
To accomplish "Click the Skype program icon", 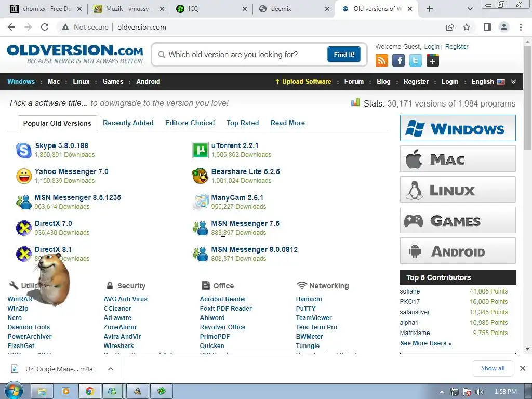I will click(x=24, y=150).
